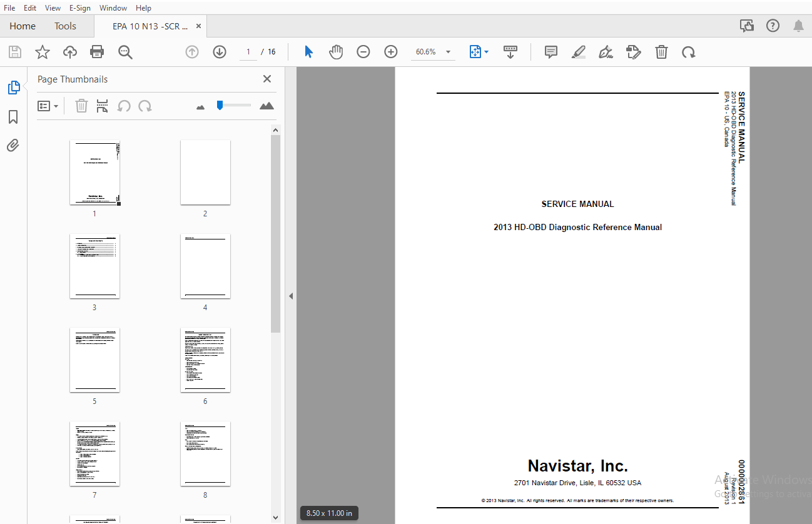The image size is (812, 524).
Task: Zoom out with the minus circle
Action: pyautogui.click(x=363, y=52)
